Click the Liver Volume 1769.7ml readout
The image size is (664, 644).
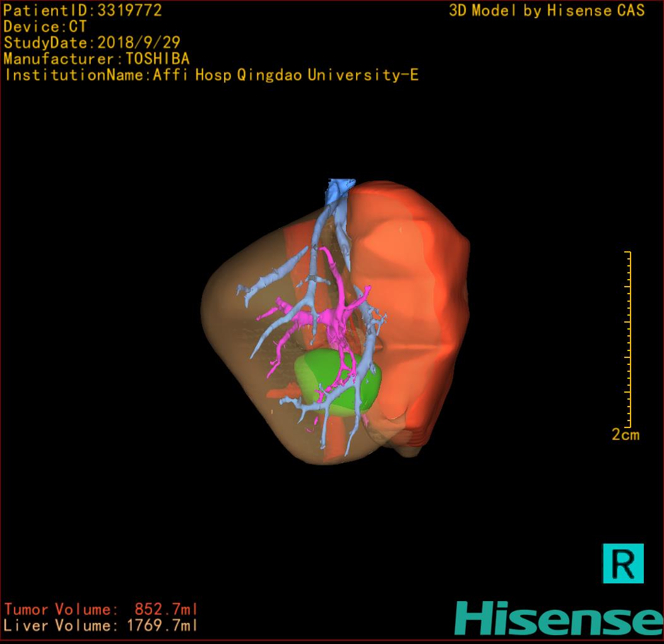[x=101, y=626]
